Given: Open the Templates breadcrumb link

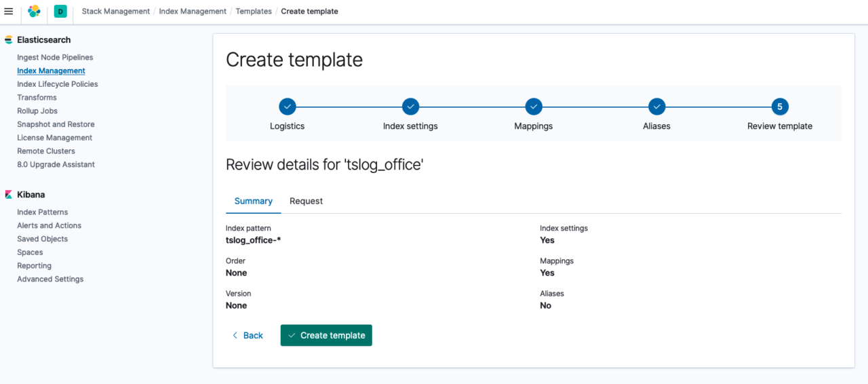Looking at the screenshot, I should pos(254,12).
